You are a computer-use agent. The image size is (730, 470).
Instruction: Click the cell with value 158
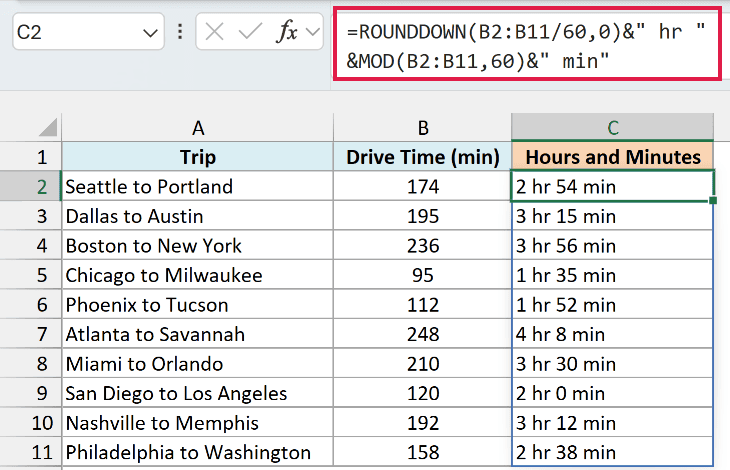pyautogui.click(x=423, y=452)
